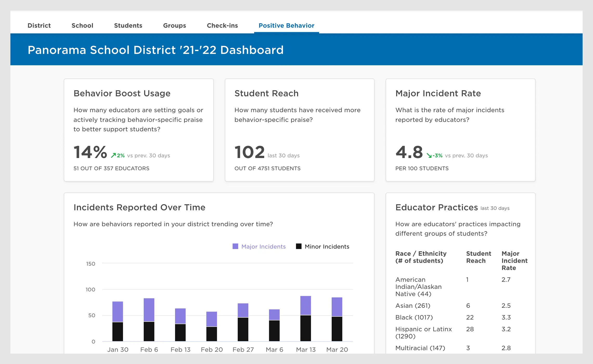Click the Student Reach card title
Viewport: 593px width, 364px height.
(x=266, y=93)
